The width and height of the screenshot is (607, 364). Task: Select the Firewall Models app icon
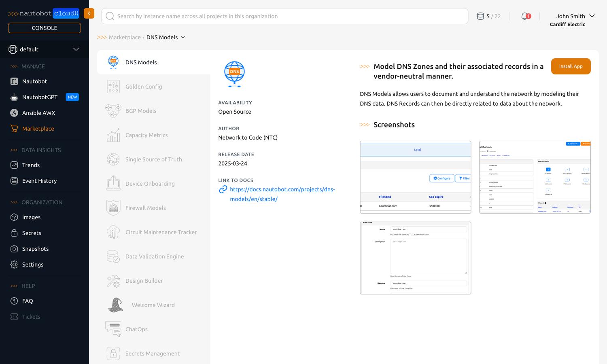(113, 208)
